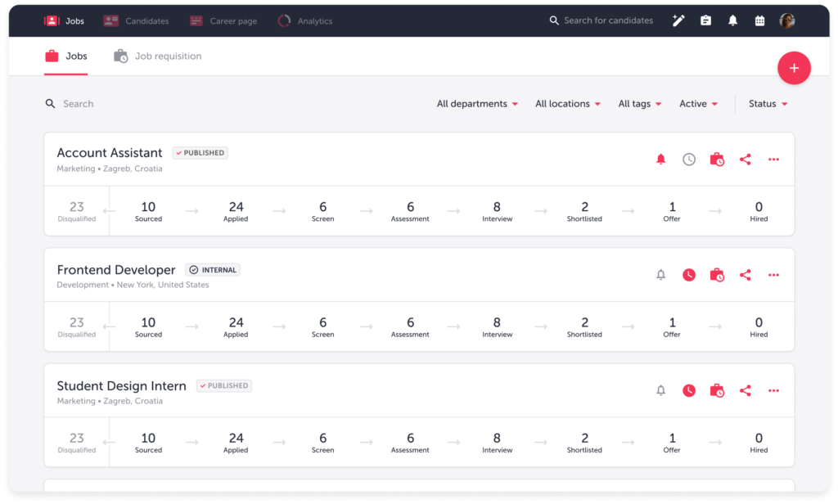The height and width of the screenshot is (504, 838).
Task: Open the Student Design Intern job title
Action: (121, 385)
